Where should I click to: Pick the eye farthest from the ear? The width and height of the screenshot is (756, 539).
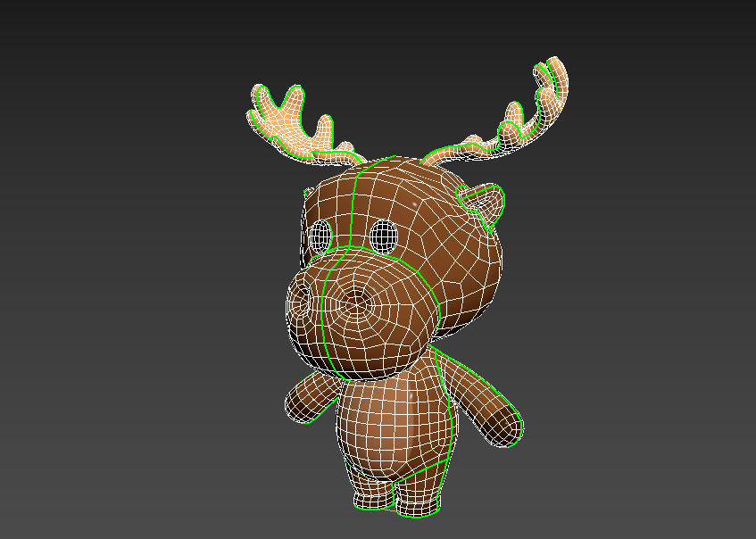(320, 236)
